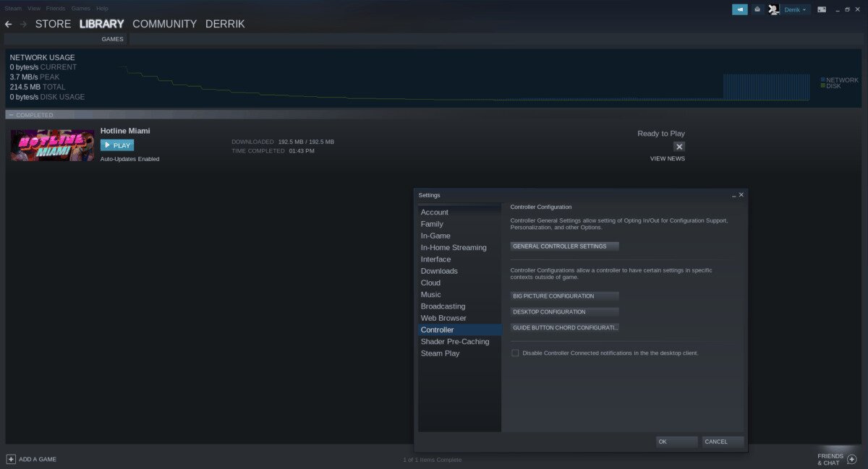Play Hotline Miami
The width and height of the screenshot is (868, 469).
117,145
